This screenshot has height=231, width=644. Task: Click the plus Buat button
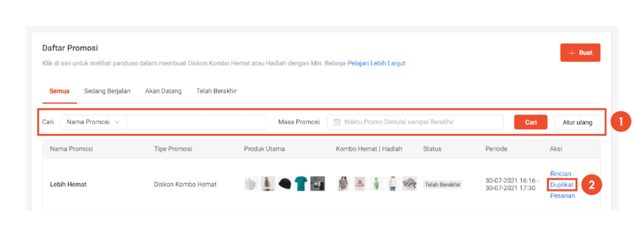coord(580,53)
